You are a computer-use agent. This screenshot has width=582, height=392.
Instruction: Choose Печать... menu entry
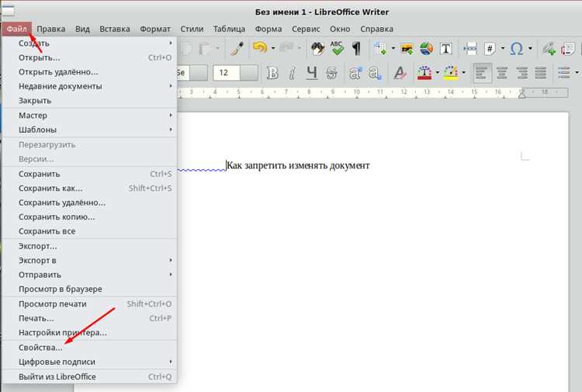(89, 318)
